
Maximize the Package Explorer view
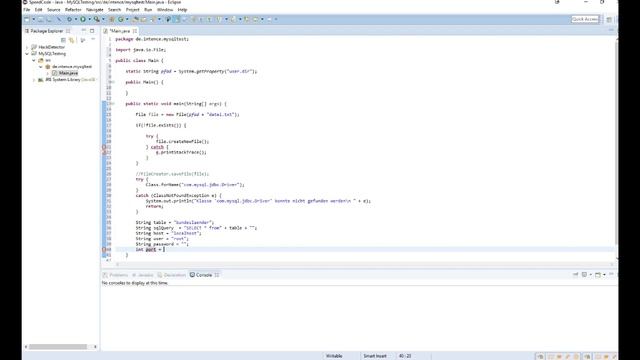click(x=92, y=31)
